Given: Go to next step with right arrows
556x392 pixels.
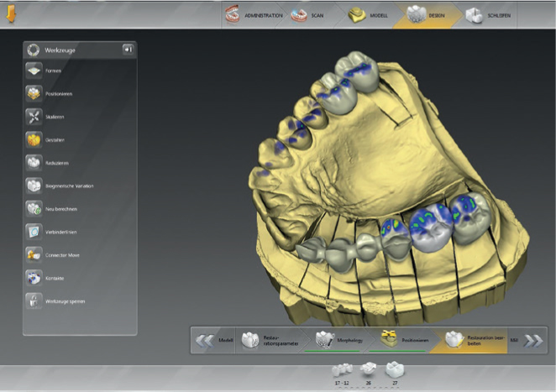Looking at the screenshot, I should pyautogui.click(x=533, y=340).
